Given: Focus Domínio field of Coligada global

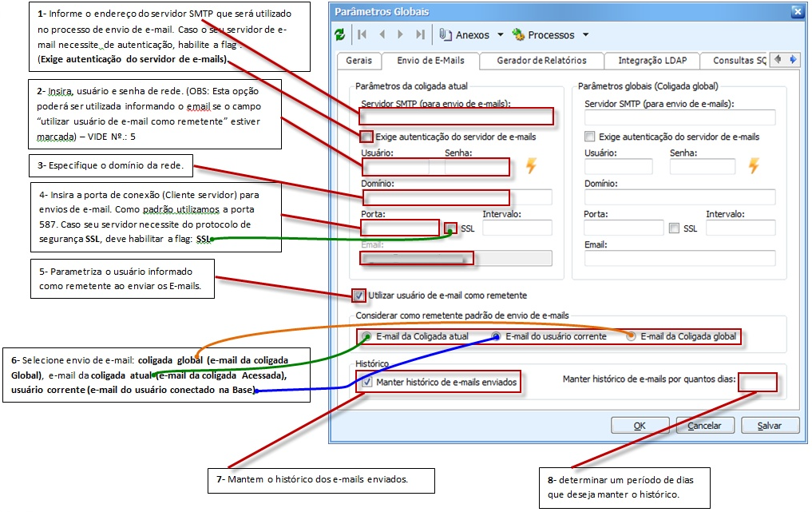Looking at the screenshot, I should (680, 197).
